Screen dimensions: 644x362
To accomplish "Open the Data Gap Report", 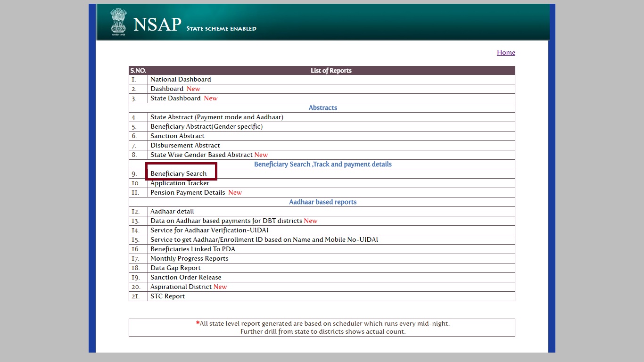I will (175, 268).
